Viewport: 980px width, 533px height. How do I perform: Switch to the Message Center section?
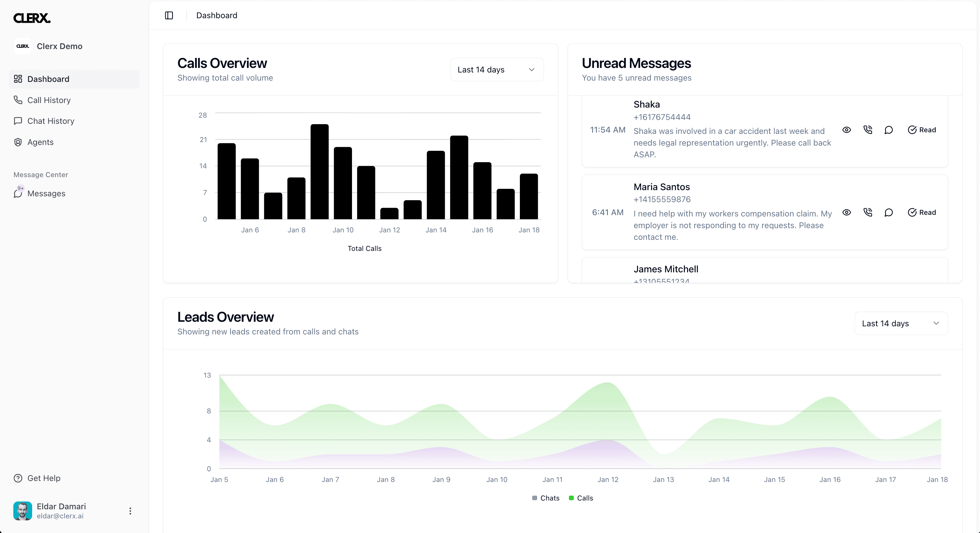(40, 175)
